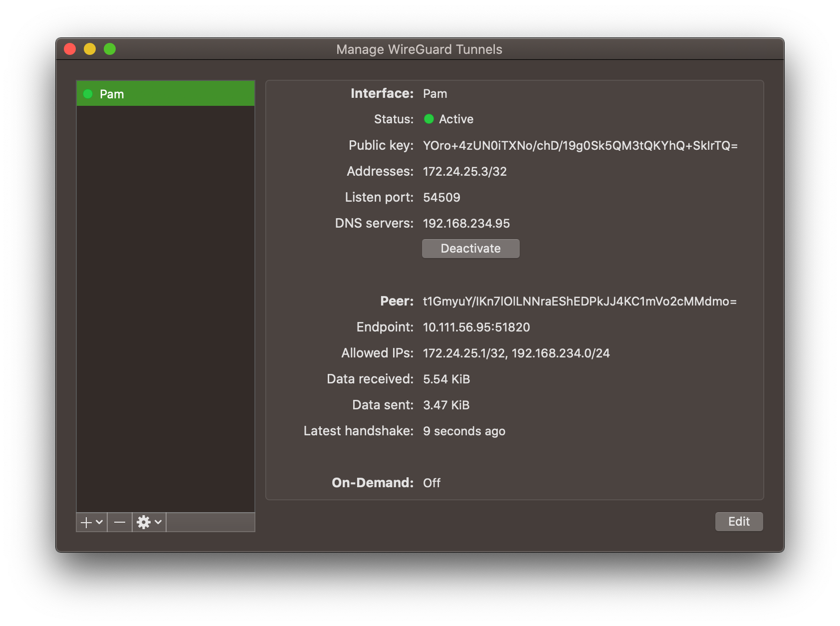Click the Active status indicator dot
The height and width of the screenshot is (626, 840).
(428, 119)
